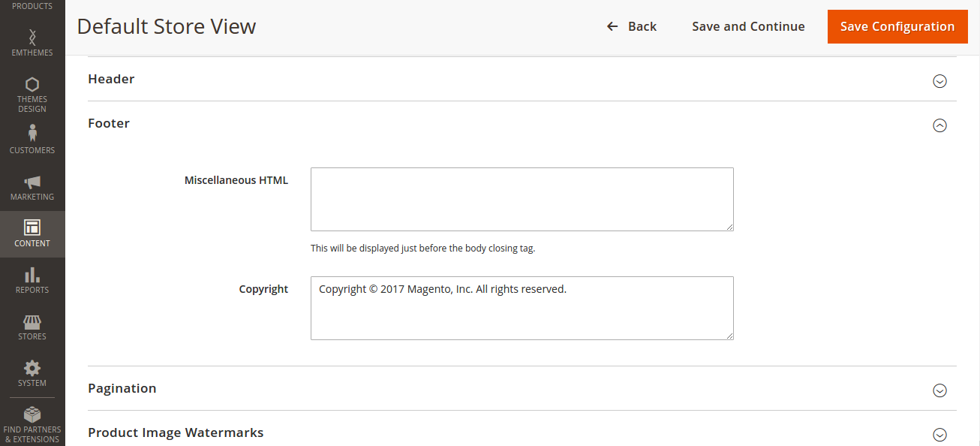Click the Footer section heading

click(109, 123)
